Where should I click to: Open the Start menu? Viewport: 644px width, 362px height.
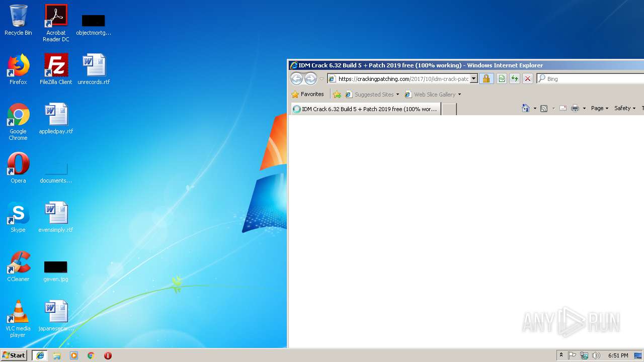click(14, 355)
